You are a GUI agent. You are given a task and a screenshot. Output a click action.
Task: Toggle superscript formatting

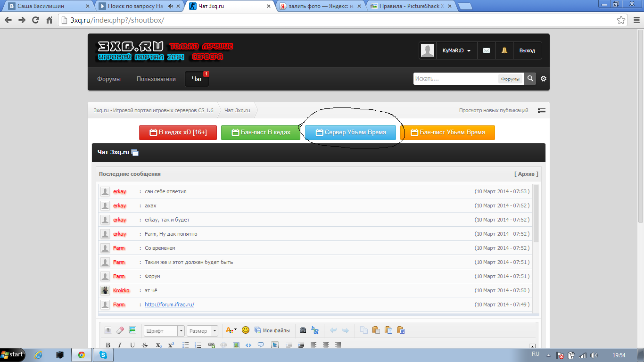pos(171,345)
